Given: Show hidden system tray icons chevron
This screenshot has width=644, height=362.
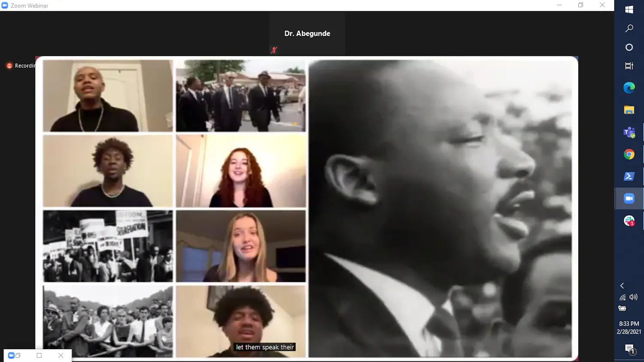Looking at the screenshot, I should (622, 286).
